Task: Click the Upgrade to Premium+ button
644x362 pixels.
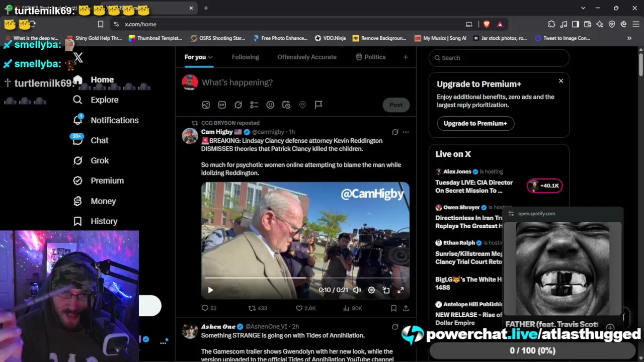Action: pos(475,123)
